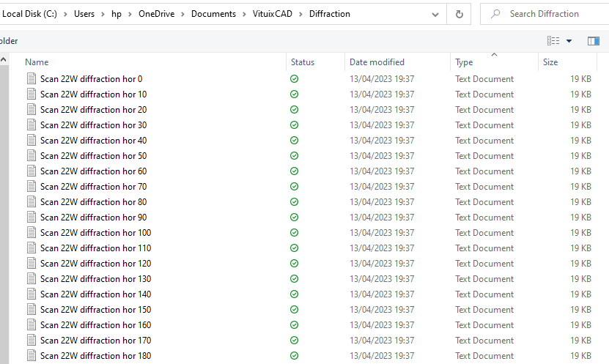The height and width of the screenshot is (364, 609).
Task: Sort by the Date modified column header
Action: (x=377, y=62)
